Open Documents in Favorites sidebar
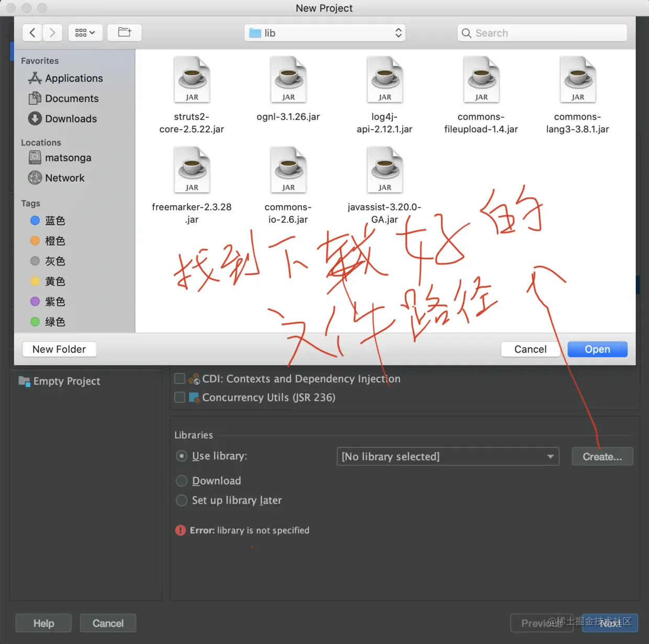649x644 pixels. pyautogui.click(x=63, y=98)
